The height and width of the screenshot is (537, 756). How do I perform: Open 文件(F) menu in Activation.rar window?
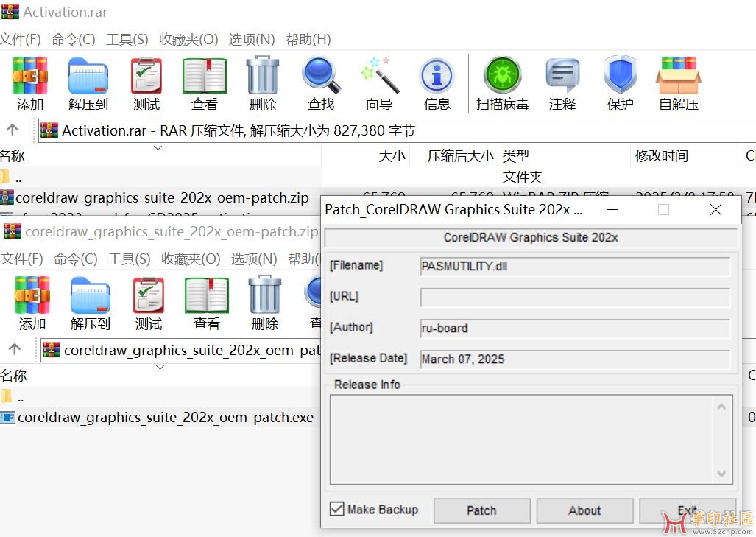(x=21, y=39)
